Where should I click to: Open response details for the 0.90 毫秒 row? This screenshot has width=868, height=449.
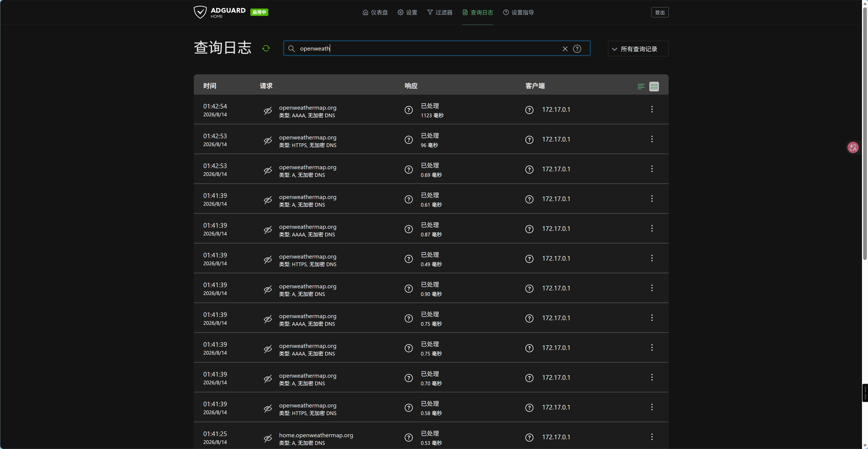click(408, 289)
